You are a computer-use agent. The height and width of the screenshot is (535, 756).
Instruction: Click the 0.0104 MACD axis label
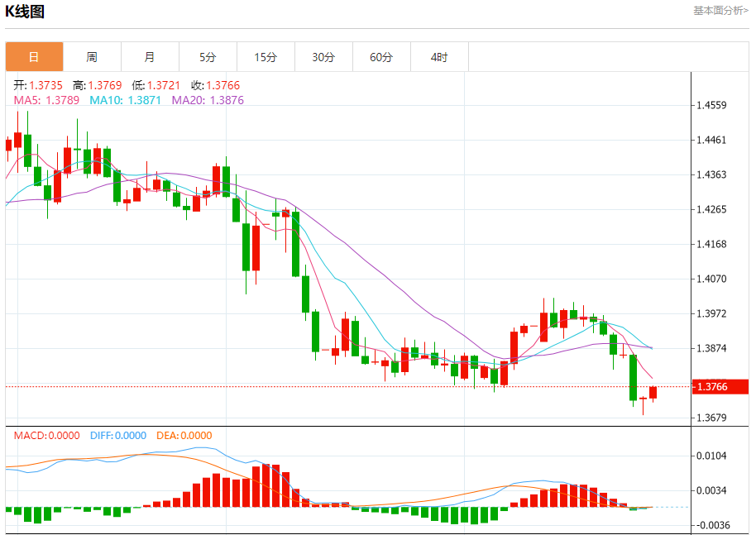(x=711, y=456)
